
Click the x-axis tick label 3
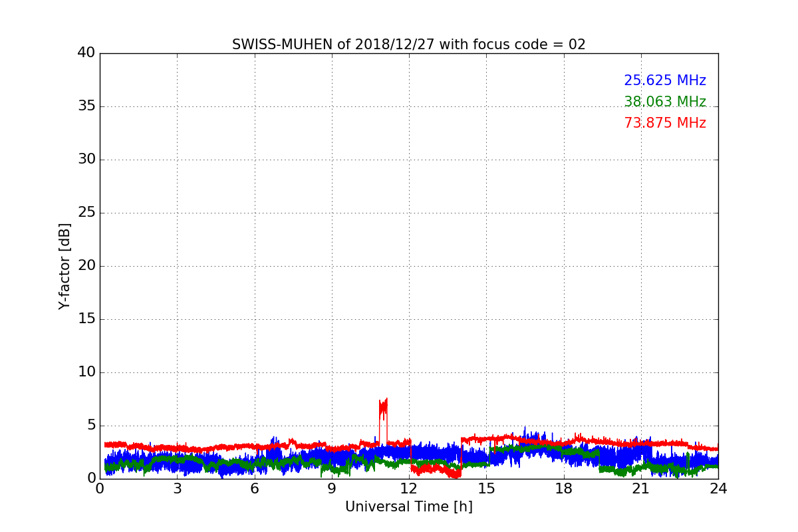[x=177, y=489]
